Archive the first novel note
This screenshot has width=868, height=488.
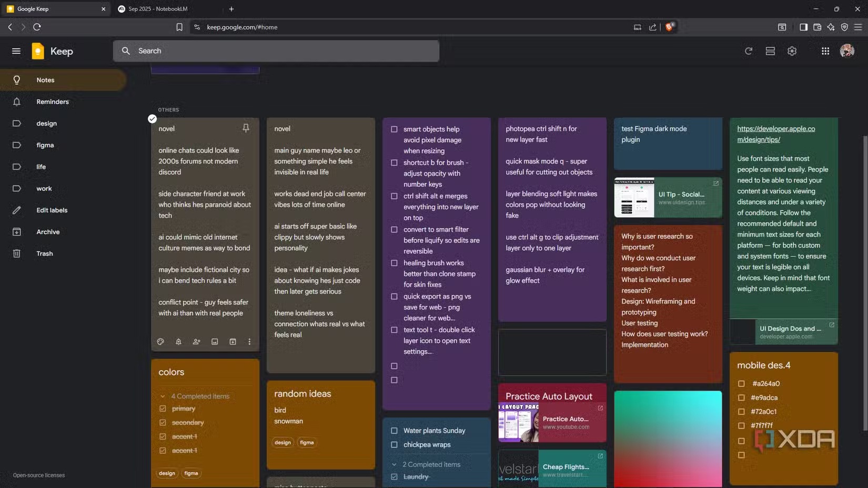click(x=233, y=342)
